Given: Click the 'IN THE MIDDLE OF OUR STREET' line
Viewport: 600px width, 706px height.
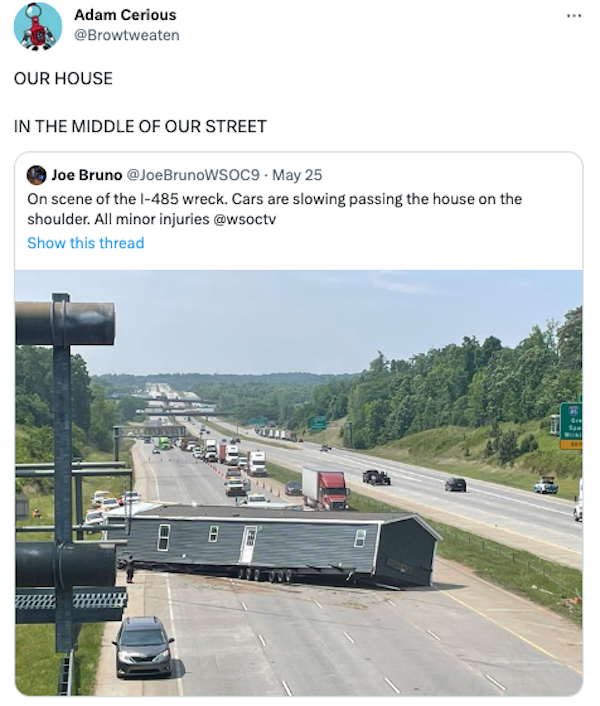Looking at the screenshot, I should [x=140, y=126].
